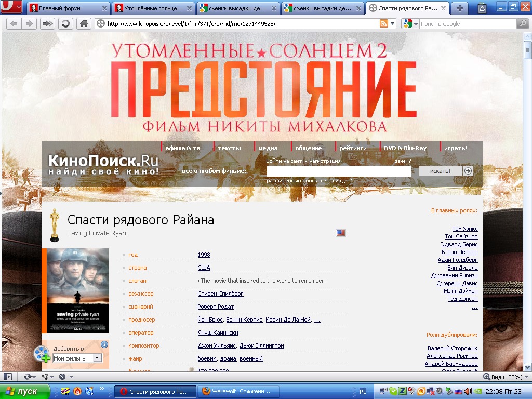Open the address bar history dropdown

point(393,24)
